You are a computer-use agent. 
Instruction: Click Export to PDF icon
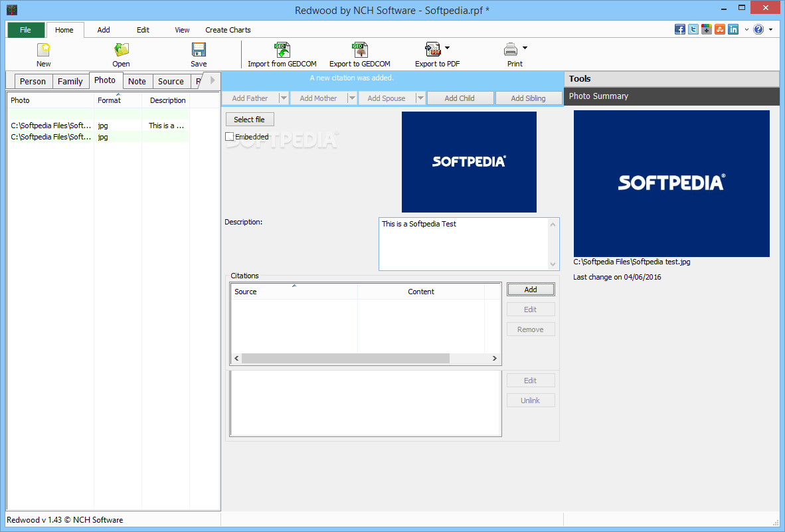[433, 50]
